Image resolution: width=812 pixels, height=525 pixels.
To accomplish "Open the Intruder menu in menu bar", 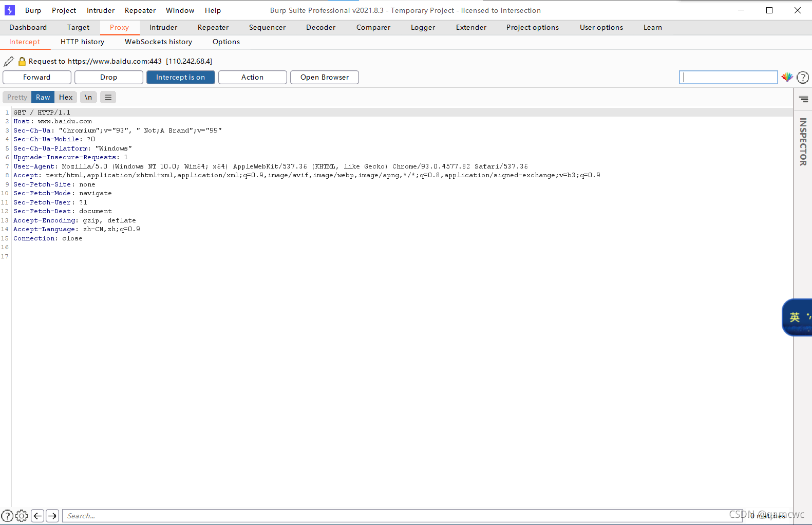I will 101,10.
